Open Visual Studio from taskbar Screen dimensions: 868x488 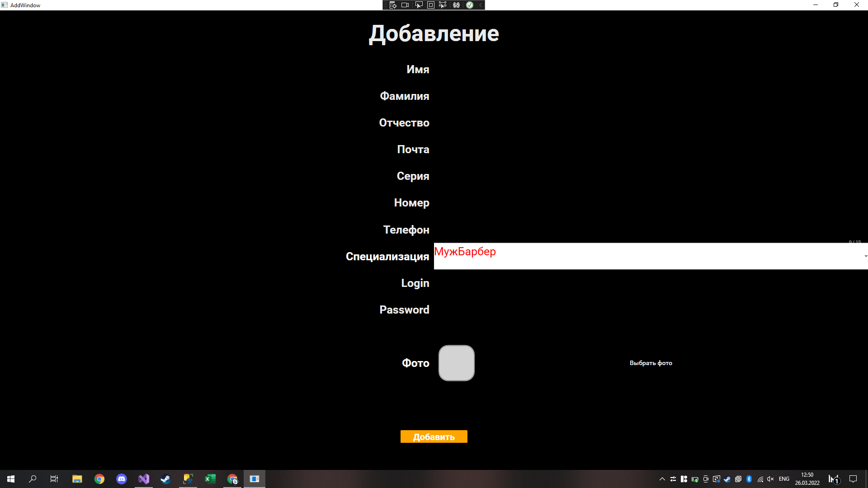point(144,479)
